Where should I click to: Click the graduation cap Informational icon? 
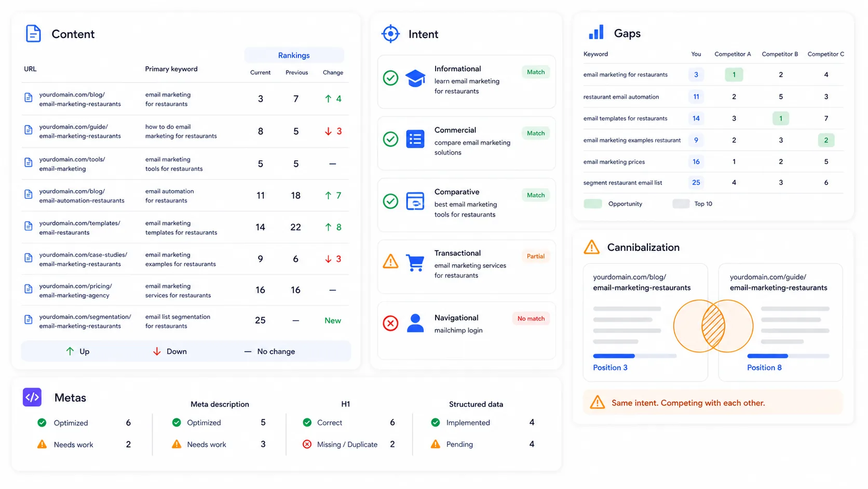coord(415,78)
